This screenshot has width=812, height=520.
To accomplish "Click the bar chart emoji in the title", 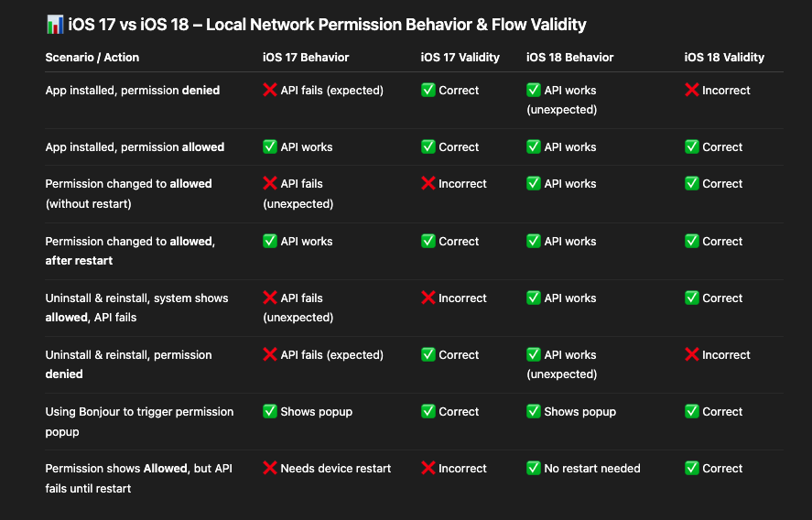I will tap(55, 25).
